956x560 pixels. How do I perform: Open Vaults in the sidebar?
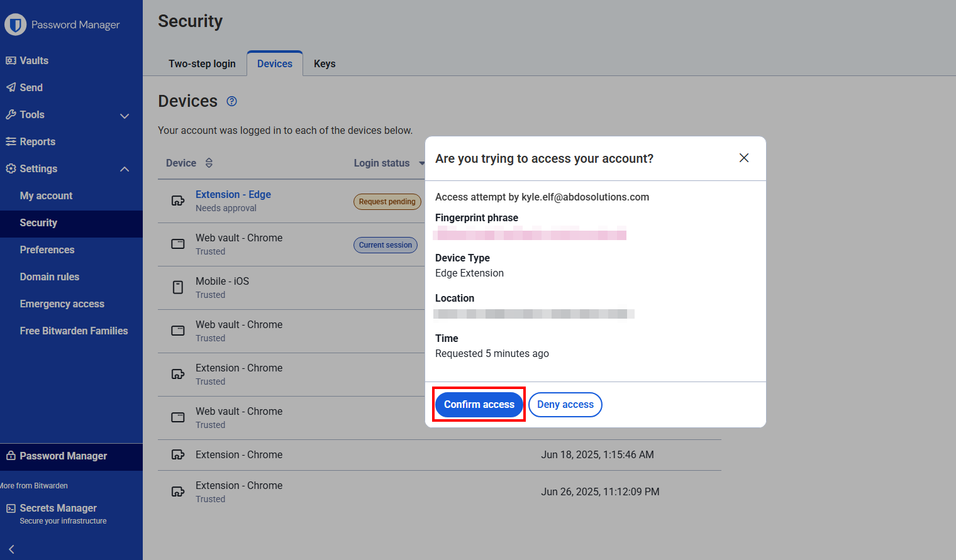point(34,60)
